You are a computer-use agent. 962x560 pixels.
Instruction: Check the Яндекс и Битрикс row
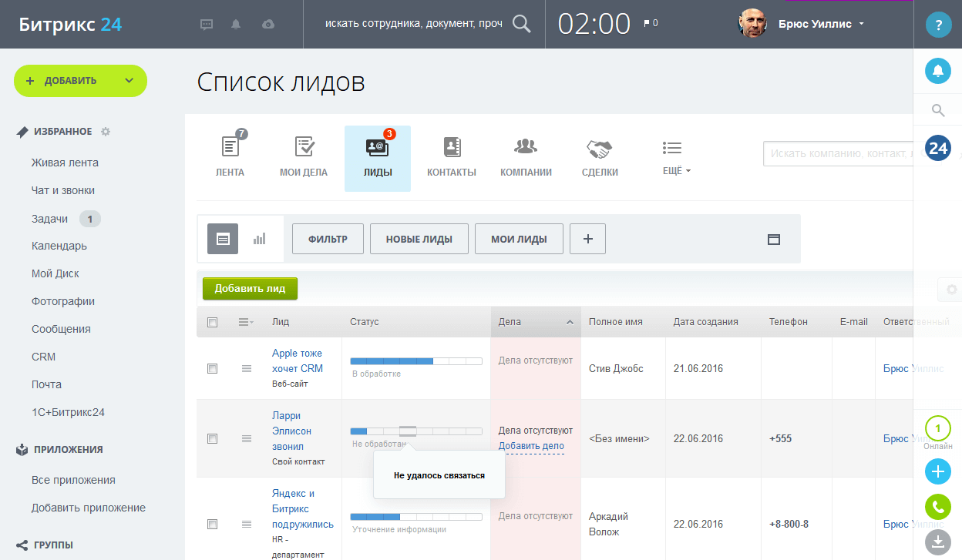(x=213, y=524)
